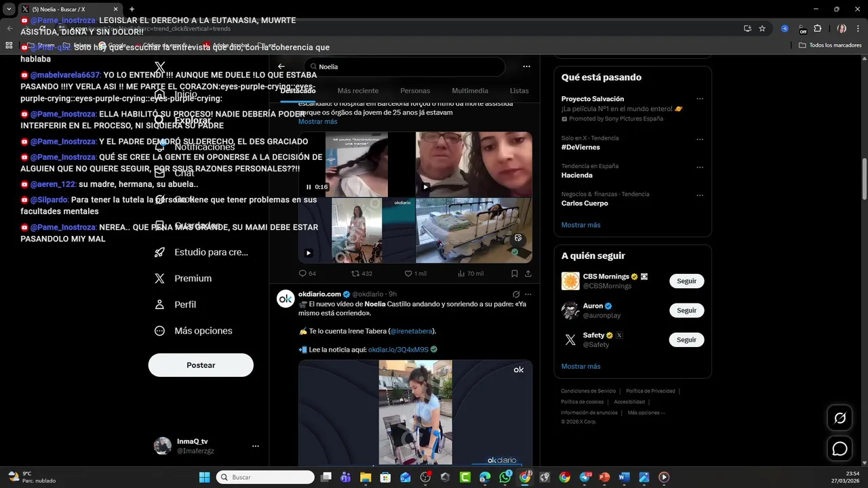
Task: Open File Explorer from the taskbar
Action: click(366, 477)
